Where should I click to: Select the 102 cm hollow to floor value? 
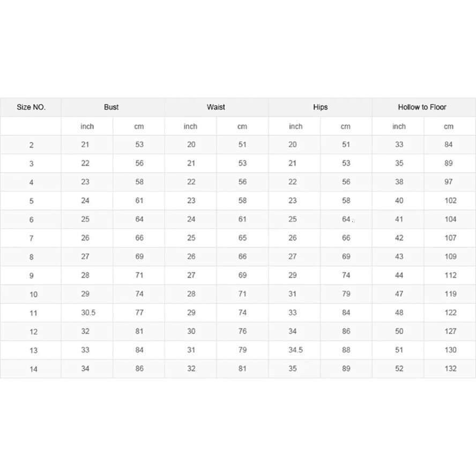[450, 200]
